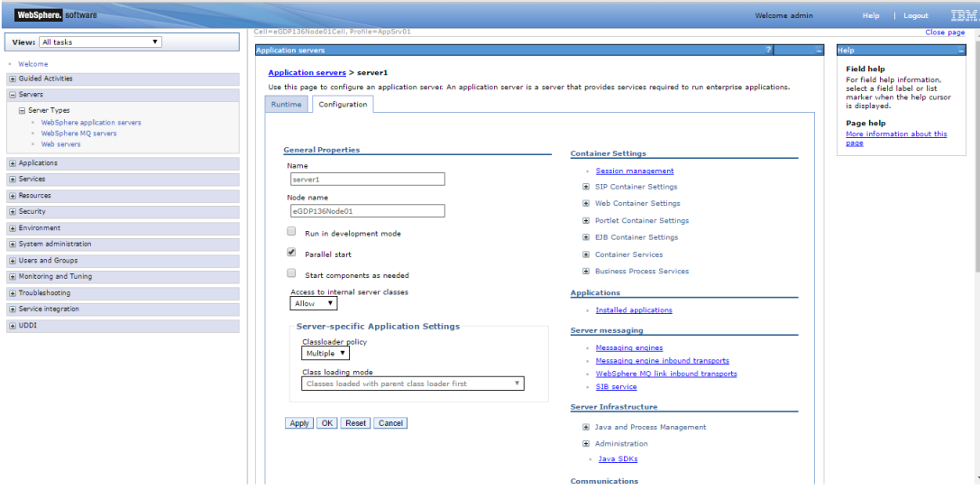Expand Web Container Settings
980x490 pixels.
tap(586, 203)
